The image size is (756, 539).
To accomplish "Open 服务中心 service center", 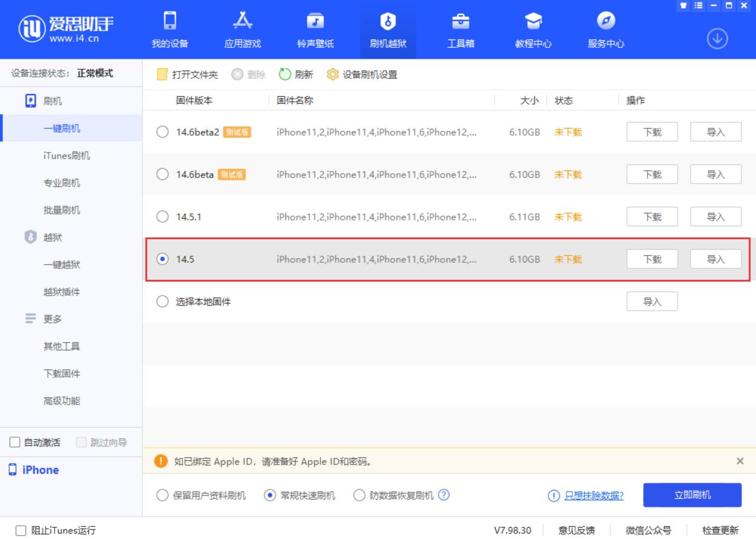I will pyautogui.click(x=606, y=23).
